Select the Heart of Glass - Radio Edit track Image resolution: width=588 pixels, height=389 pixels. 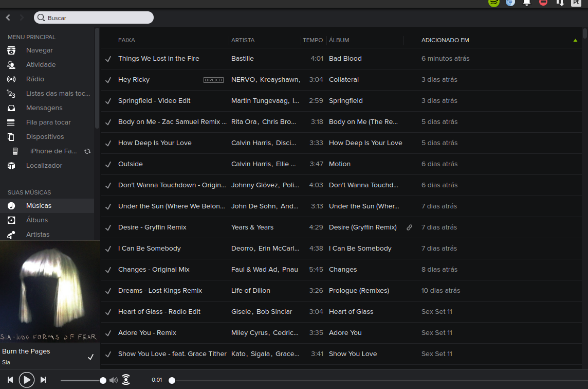159,312
